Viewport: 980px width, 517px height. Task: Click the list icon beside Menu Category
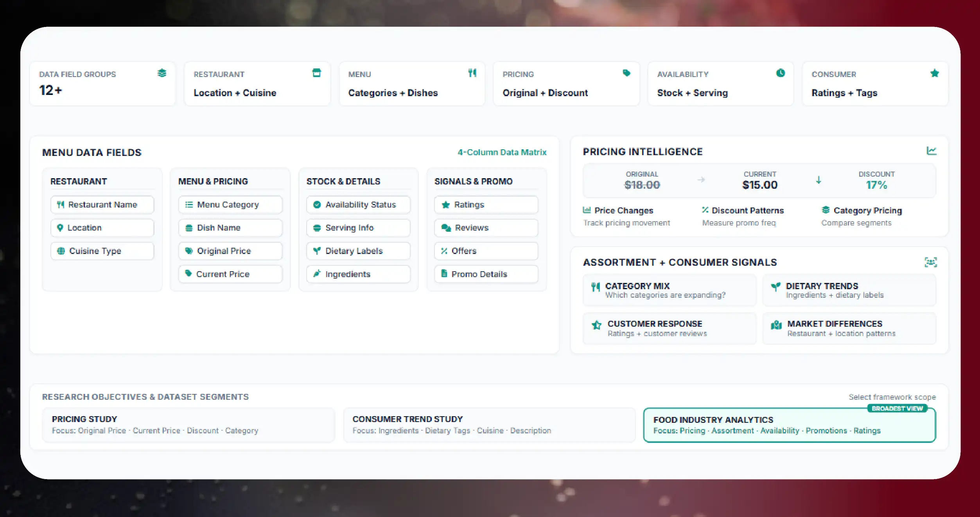click(x=189, y=204)
